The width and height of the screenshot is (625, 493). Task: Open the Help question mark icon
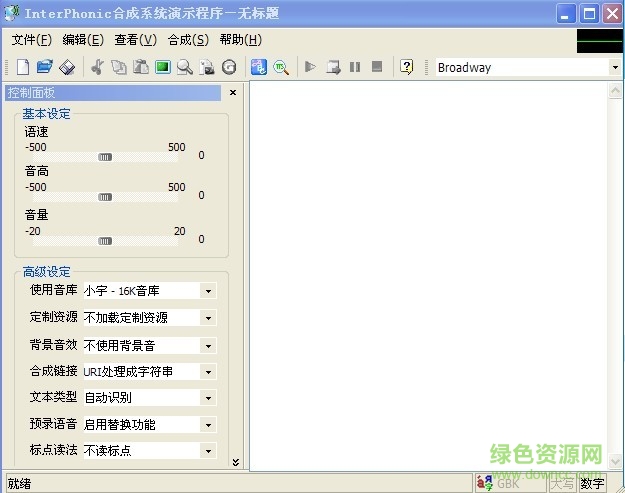click(x=407, y=67)
